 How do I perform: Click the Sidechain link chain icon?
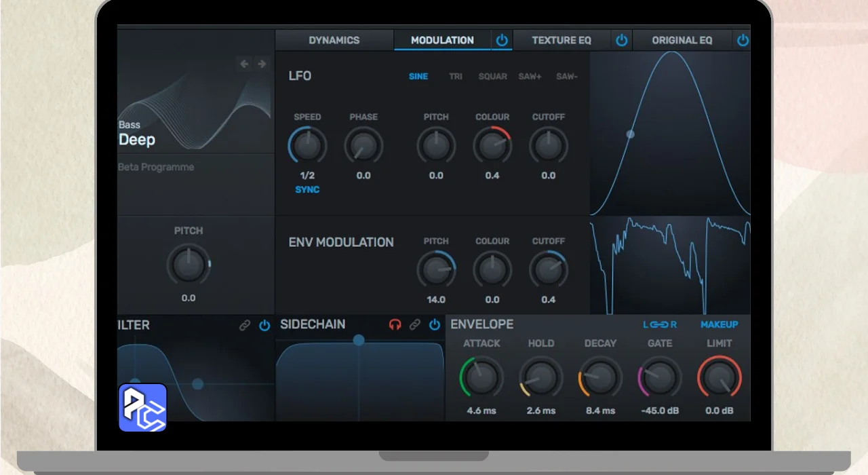tap(415, 325)
